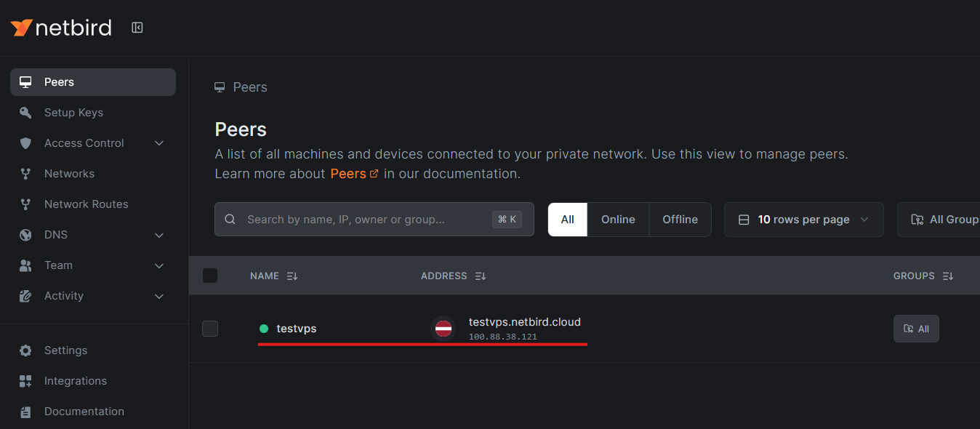The image size is (980, 429).
Task: Click the Networks branch icon
Action: click(25, 174)
